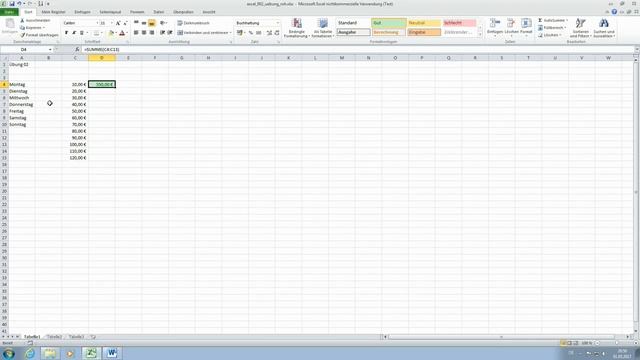
Task: Select cell D4 showing the sum
Action: [x=102, y=84]
